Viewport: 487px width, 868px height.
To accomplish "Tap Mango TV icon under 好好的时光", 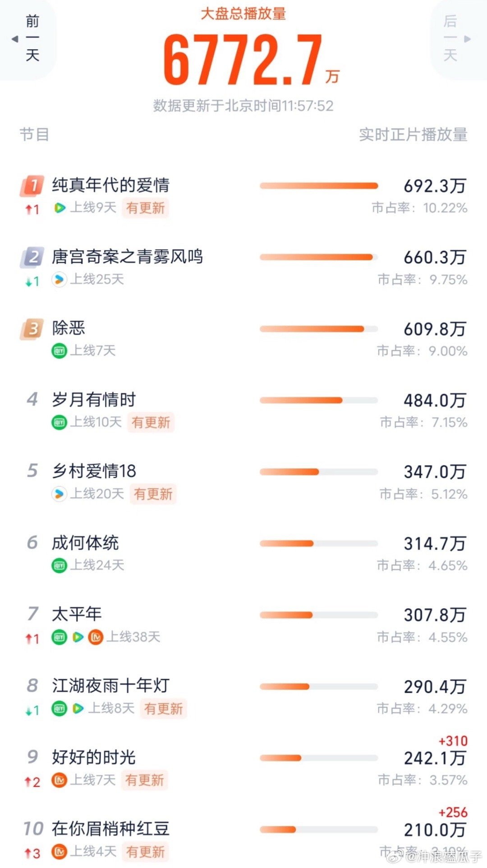I will coord(59,780).
